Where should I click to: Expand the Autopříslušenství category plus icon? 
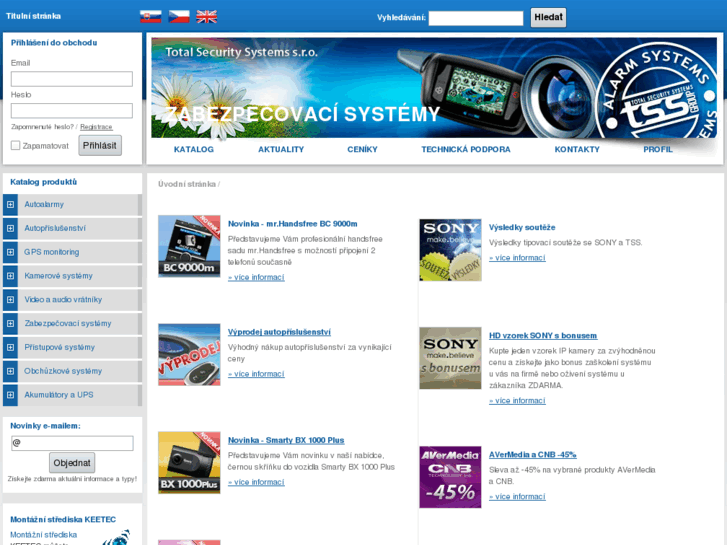pyautogui.click(x=10, y=229)
